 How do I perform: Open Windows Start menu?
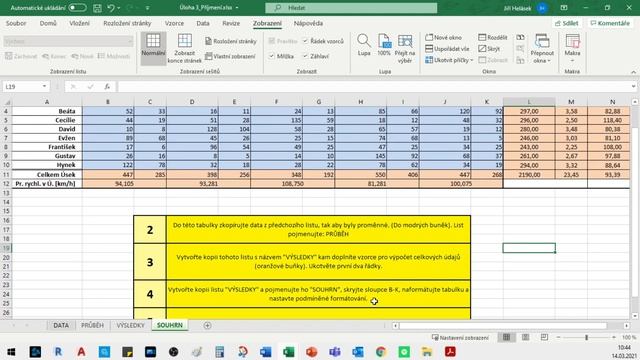pyautogui.click(x=11, y=351)
